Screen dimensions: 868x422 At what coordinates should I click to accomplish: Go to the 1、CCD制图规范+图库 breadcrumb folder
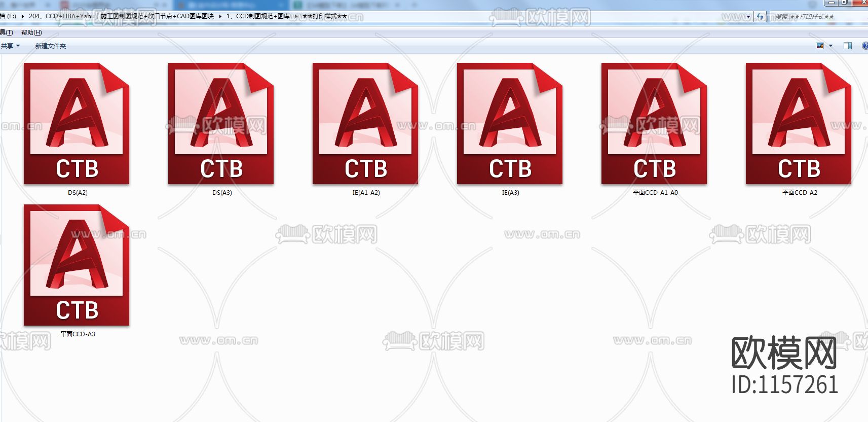click(258, 16)
